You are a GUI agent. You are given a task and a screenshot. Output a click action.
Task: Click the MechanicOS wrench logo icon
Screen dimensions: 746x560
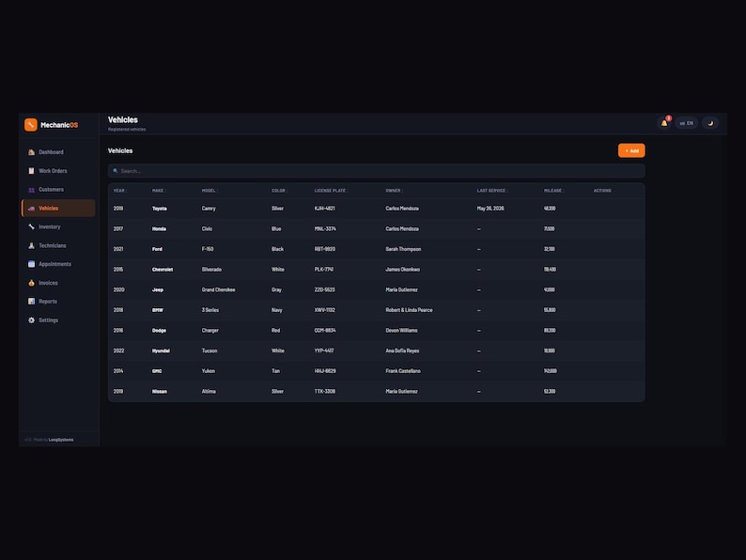tap(30, 125)
